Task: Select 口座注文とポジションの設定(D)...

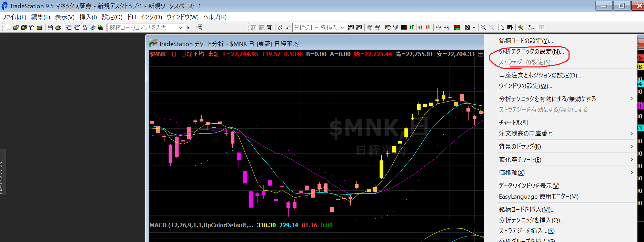Action: point(560,75)
